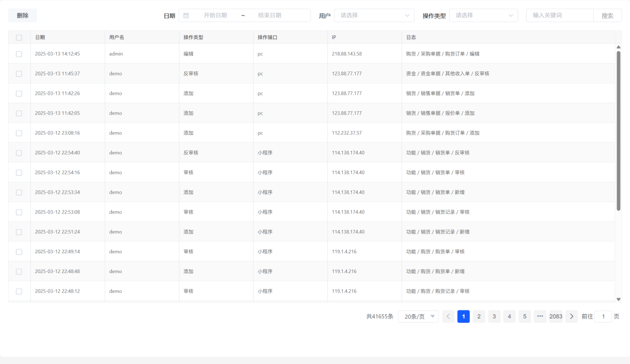Click the 前往 page number input
Screen dimensions: 630x364
click(603, 316)
